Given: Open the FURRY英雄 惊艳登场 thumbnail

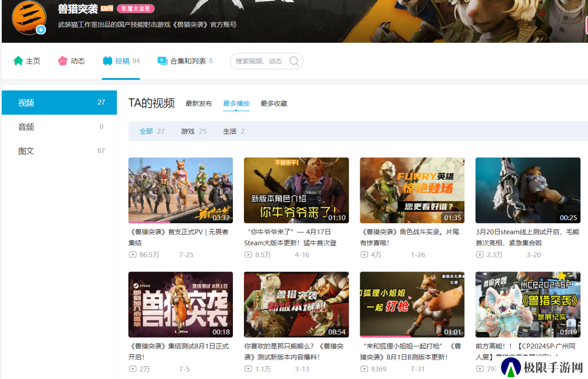Looking at the screenshot, I should pos(412,190).
